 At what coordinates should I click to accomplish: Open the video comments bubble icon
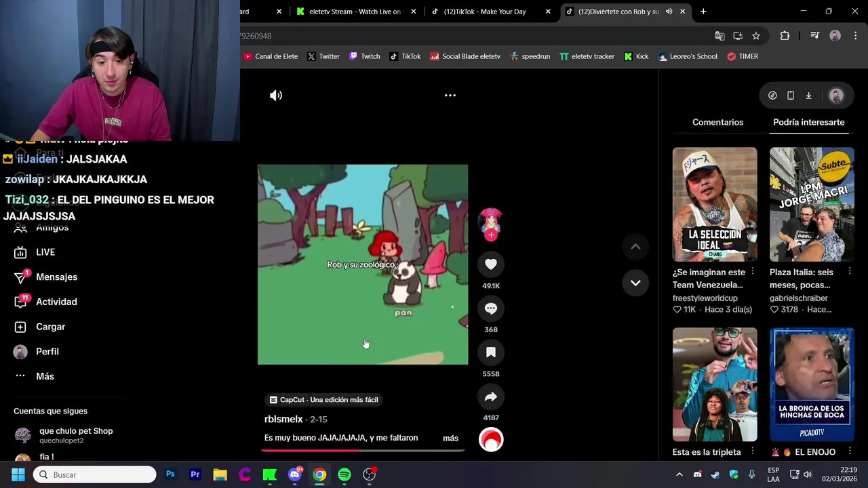pyautogui.click(x=491, y=308)
